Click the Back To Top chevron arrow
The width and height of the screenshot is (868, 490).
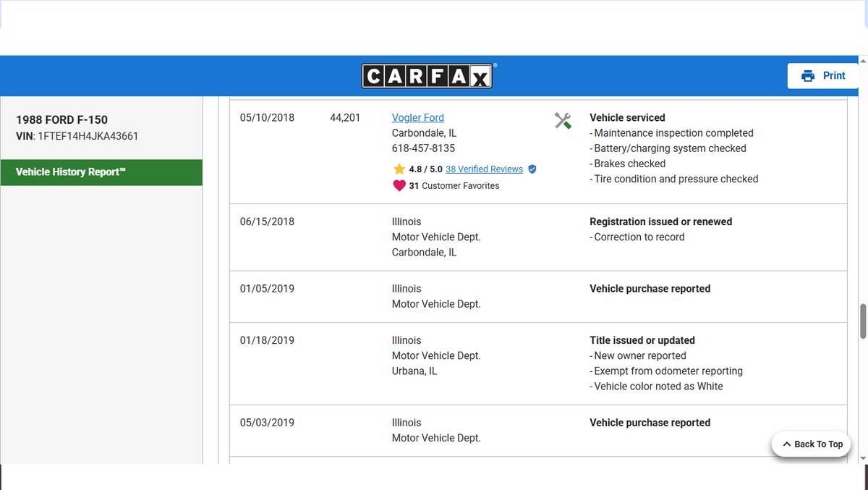click(787, 444)
